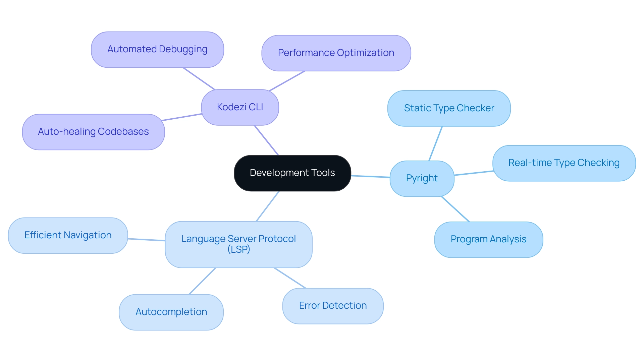
Task: Click the Performance Optimization node
Action: point(336,53)
